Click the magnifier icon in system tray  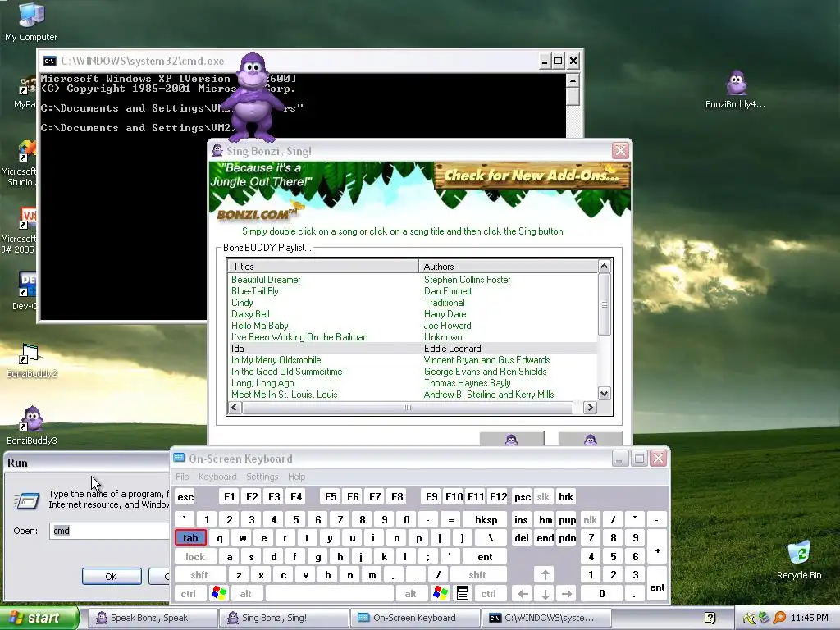pyautogui.click(x=779, y=618)
